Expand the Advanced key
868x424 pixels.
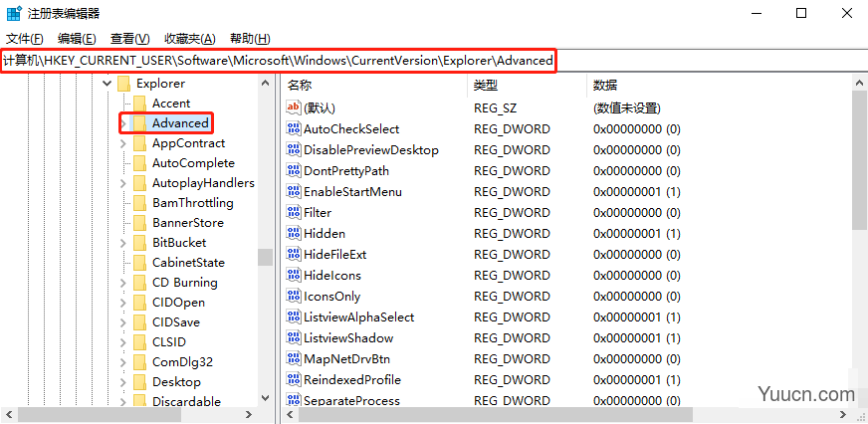[x=123, y=122]
